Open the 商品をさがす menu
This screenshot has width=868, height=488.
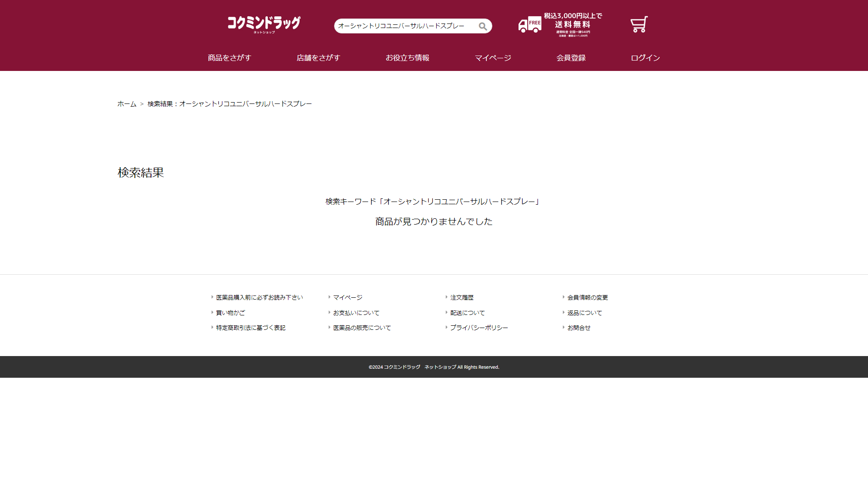tap(229, 58)
